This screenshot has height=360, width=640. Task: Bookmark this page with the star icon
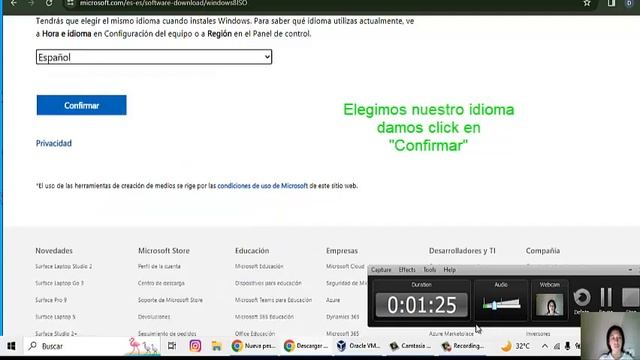587,3
